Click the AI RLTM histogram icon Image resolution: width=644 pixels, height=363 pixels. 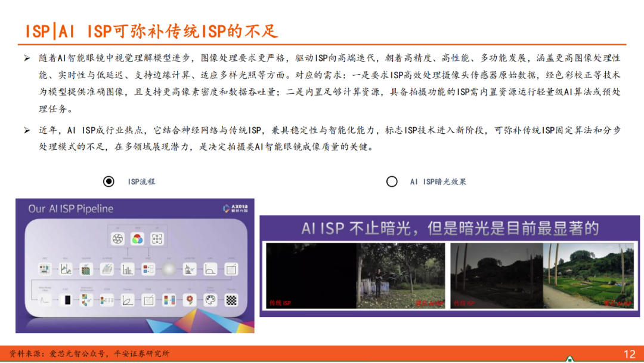190,269
